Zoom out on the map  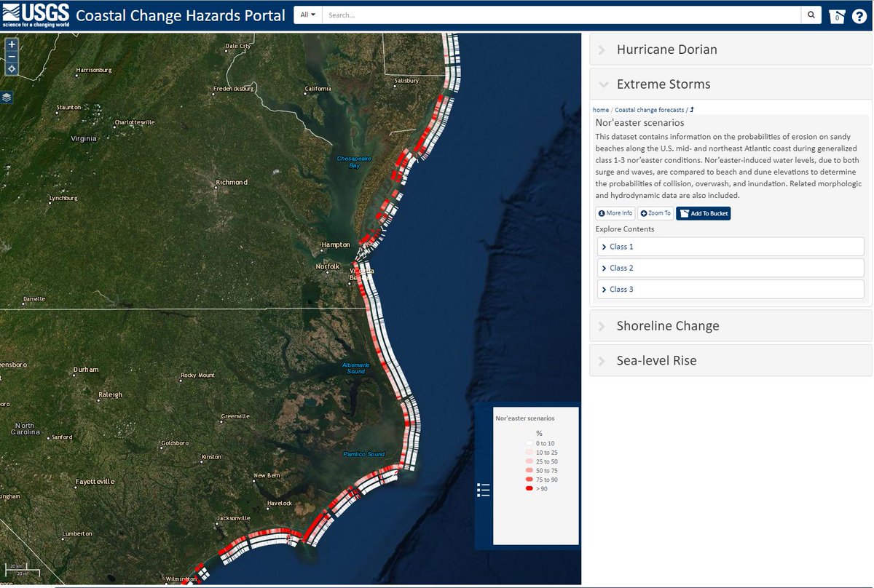click(12, 56)
